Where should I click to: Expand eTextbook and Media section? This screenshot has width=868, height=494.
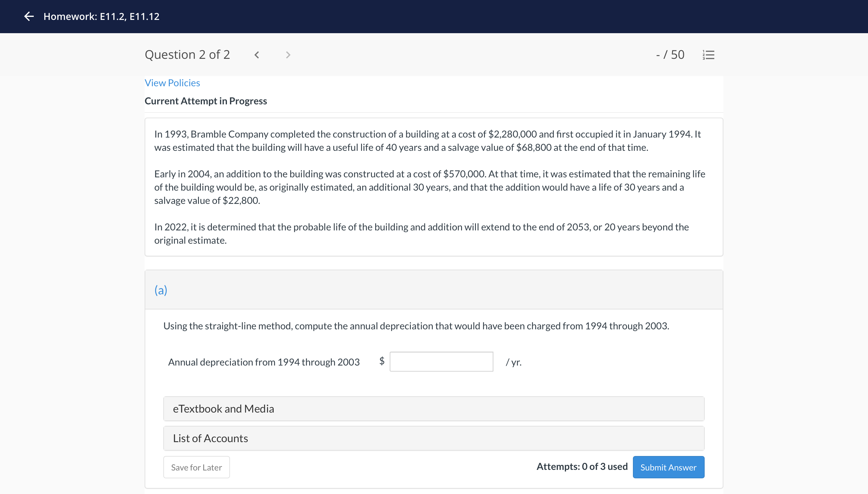click(x=433, y=408)
